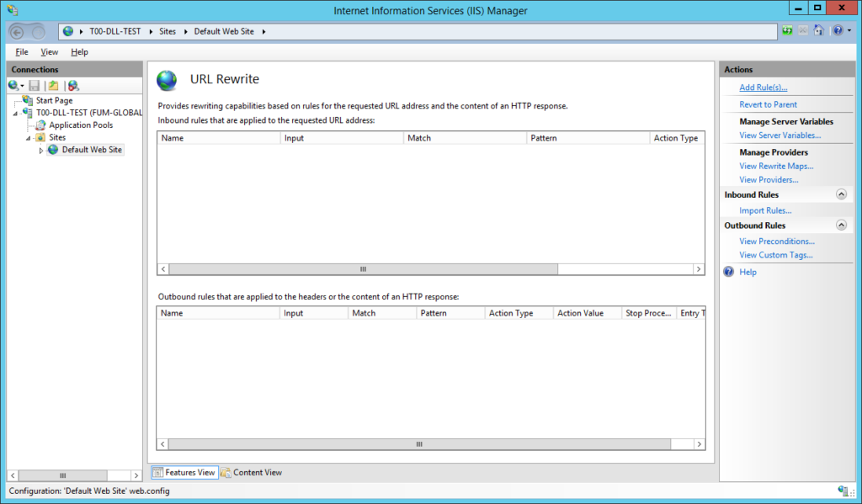This screenshot has height=504, width=862.
Task: Click the T00-DLL-TEST server icon in tree
Action: click(x=27, y=112)
